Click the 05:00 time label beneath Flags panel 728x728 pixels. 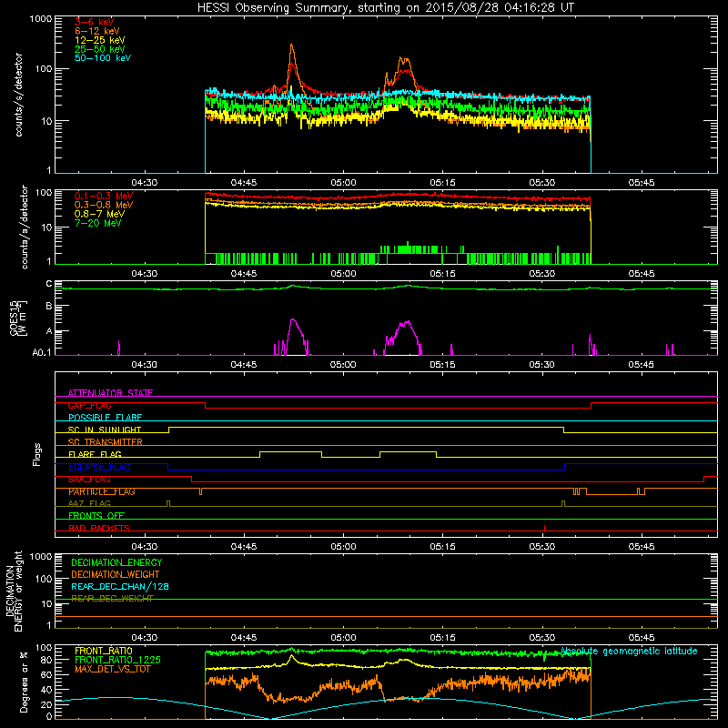coord(343,546)
